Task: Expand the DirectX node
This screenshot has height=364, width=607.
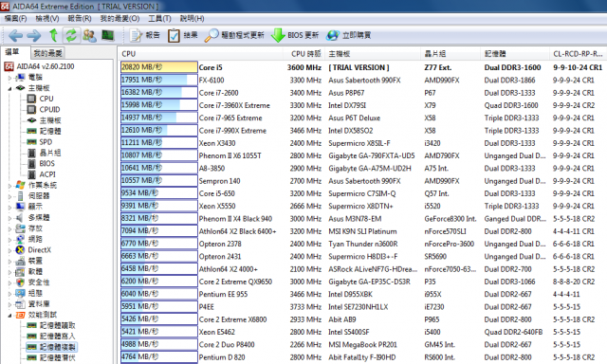Action: [9, 250]
